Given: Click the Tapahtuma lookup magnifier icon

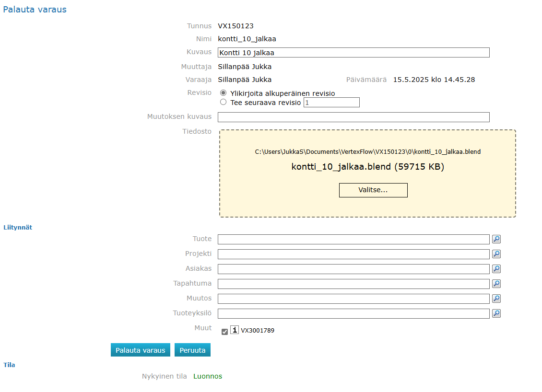Looking at the screenshot, I should [496, 284].
